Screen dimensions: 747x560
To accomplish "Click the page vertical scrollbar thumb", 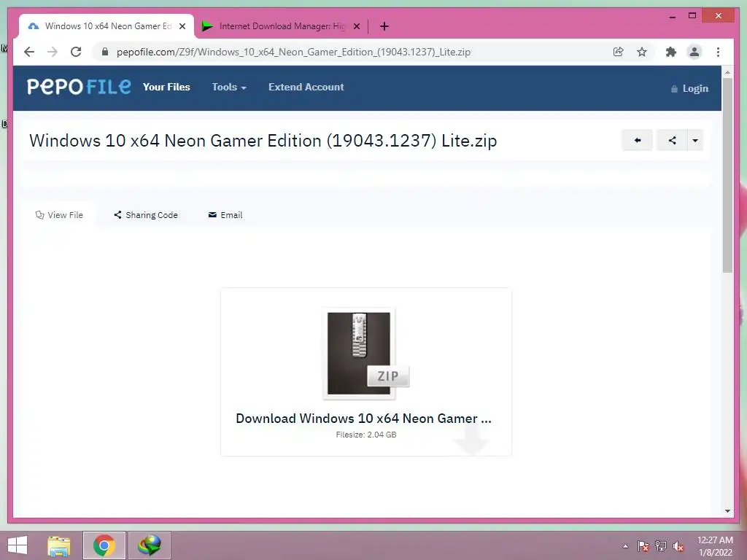I will click(727, 175).
